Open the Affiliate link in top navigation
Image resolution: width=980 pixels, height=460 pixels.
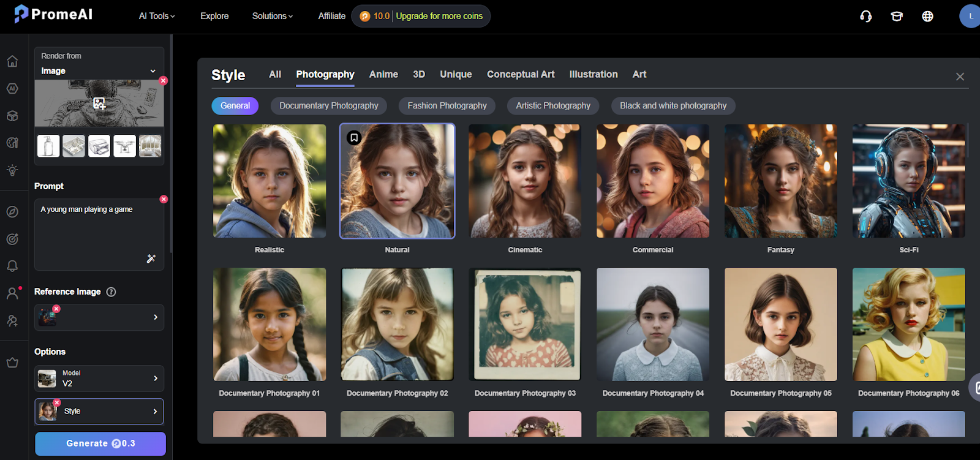point(332,16)
